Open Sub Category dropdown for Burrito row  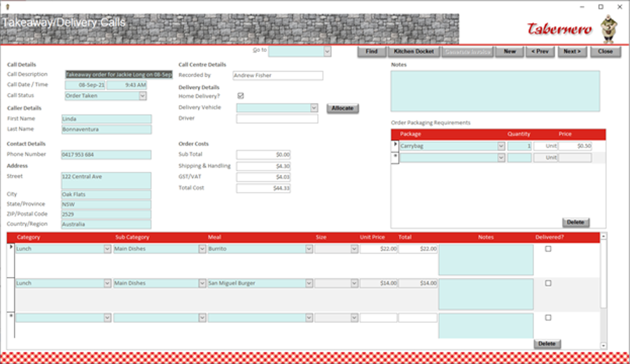pos(202,248)
